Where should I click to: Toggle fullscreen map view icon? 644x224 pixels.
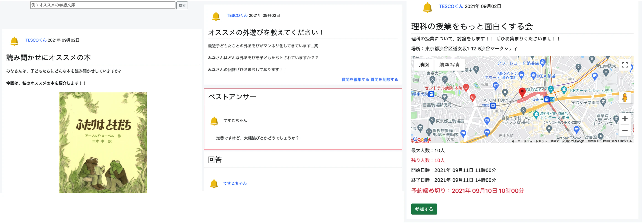625,65
